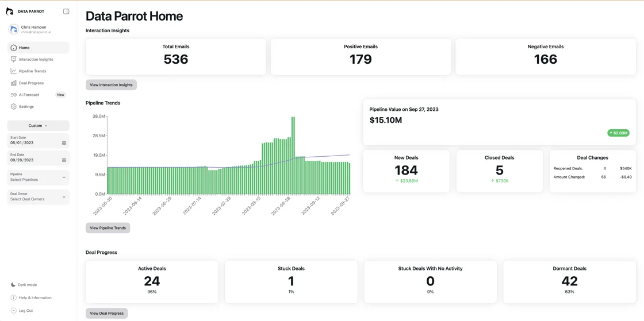
Task: Click the Data Parrot logo icon
Action: [x=10, y=11]
